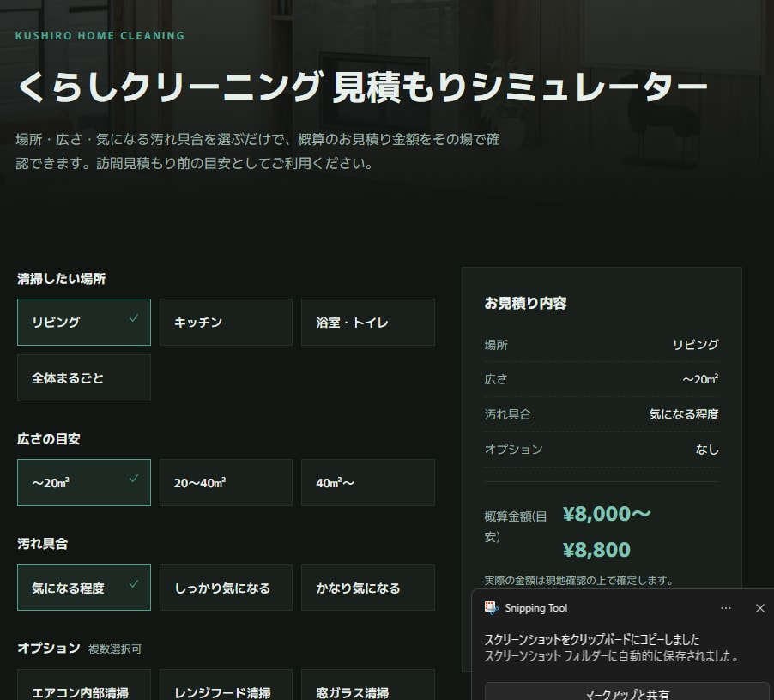Select the 気になる程度 dirt level
Viewport: 774px width, 700px height.
(x=84, y=588)
